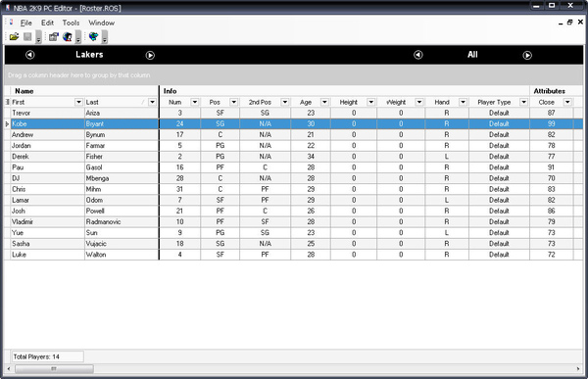Open filter dropdown for 2nd Pos column

pyautogui.click(x=285, y=102)
